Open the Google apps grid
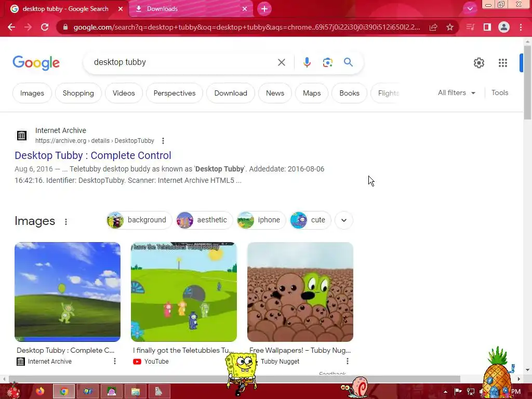Viewport: 532px width, 399px height. click(503, 63)
